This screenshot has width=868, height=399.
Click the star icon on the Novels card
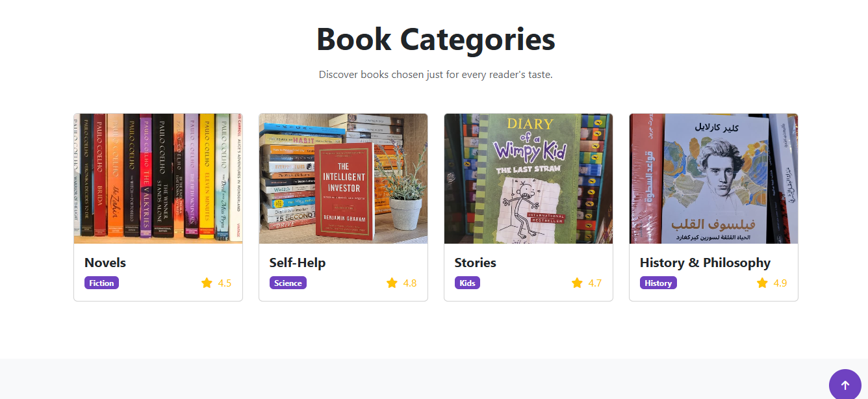207,283
